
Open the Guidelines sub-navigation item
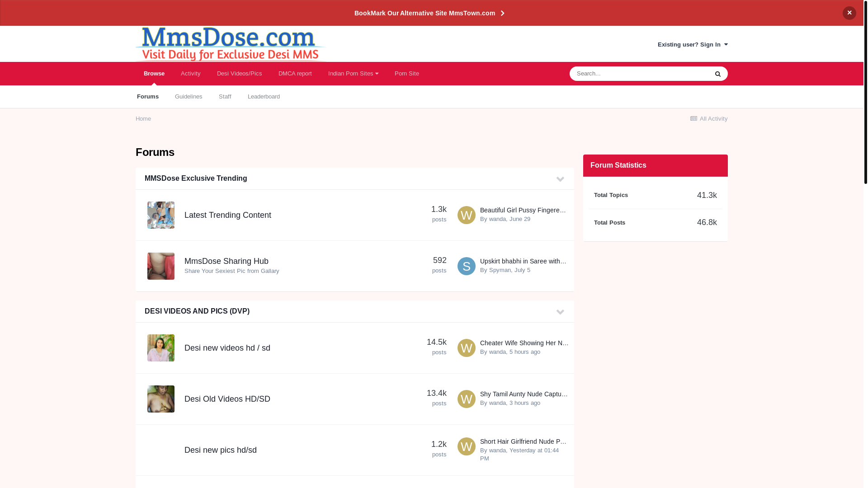[x=189, y=97]
